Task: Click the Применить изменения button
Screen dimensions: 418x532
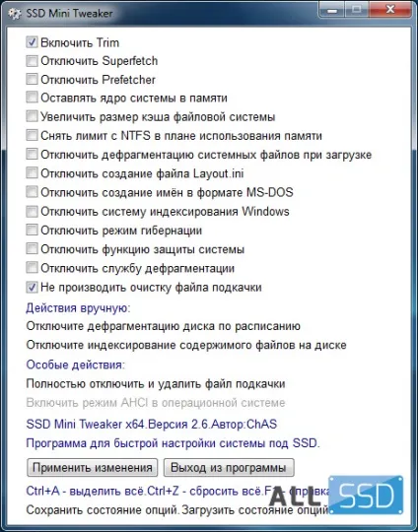Action: click(x=93, y=468)
